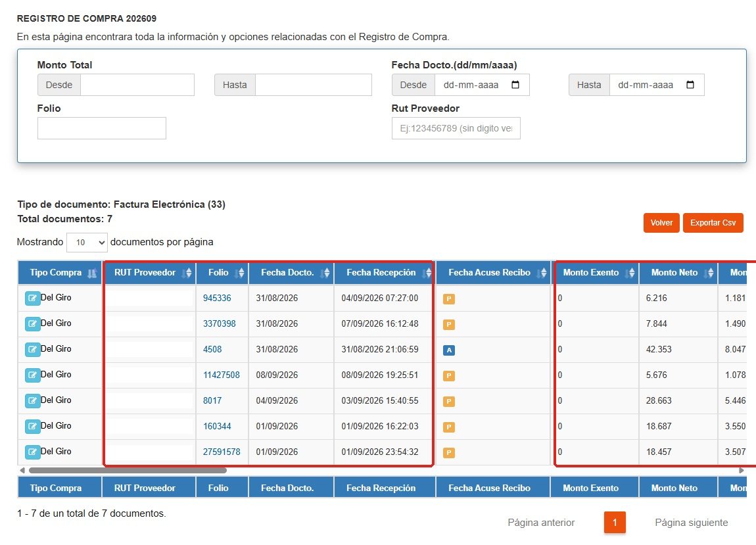The width and height of the screenshot is (756, 545).
Task: Focus the Monto Total Desde input
Action: pyautogui.click(x=137, y=85)
